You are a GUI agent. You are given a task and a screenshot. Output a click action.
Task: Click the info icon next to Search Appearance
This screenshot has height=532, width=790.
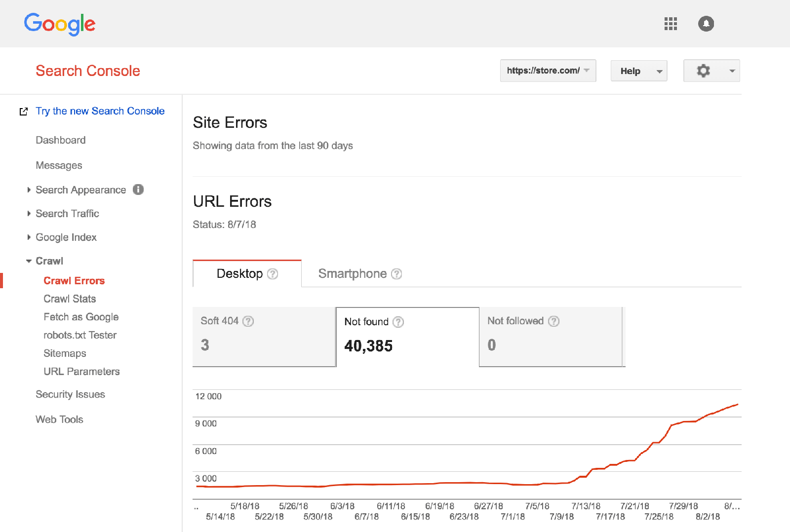click(x=138, y=190)
